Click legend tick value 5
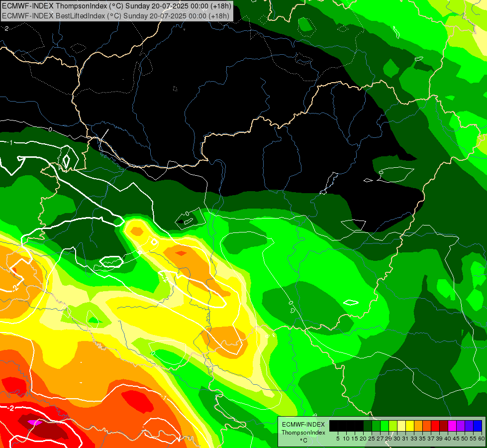The width and height of the screenshot is (487, 448). (338, 439)
